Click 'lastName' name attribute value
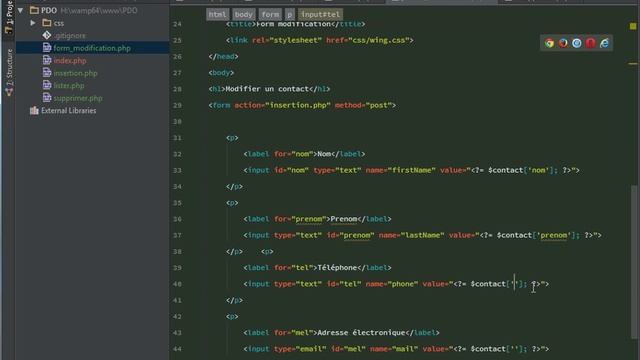 pyautogui.click(x=422, y=235)
